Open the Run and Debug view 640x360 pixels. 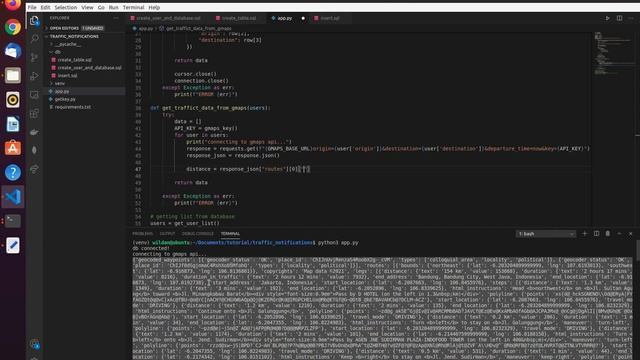[34, 76]
